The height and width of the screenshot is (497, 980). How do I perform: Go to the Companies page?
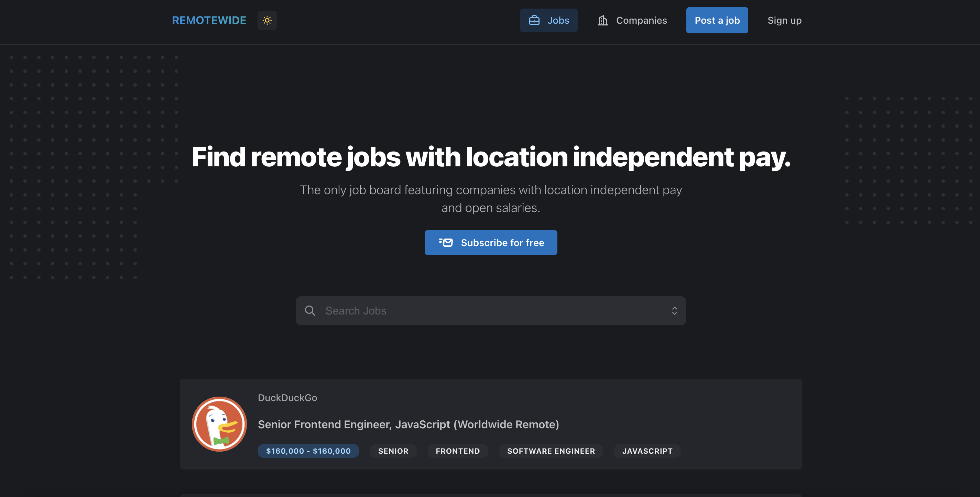[x=641, y=20]
